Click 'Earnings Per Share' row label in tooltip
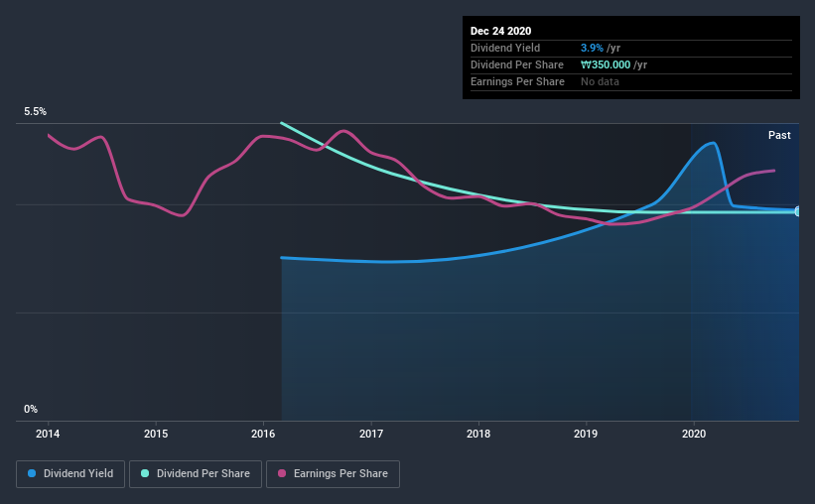Image resolution: width=815 pixels, height=504 pixels. point(517,81)
